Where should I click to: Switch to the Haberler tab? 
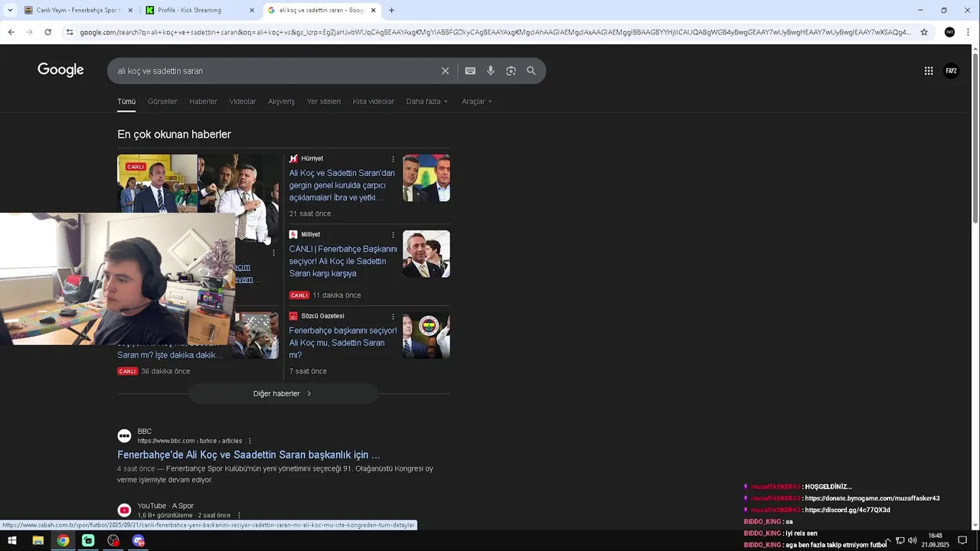(204, 102)
